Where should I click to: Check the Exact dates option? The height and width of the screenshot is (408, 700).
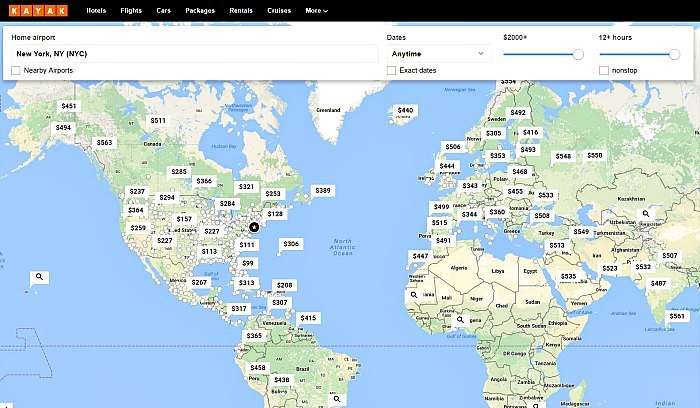pos(392,70)
